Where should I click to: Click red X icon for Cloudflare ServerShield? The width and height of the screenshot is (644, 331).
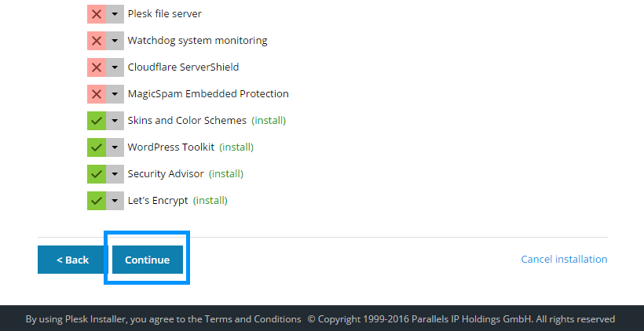[97, 67]
